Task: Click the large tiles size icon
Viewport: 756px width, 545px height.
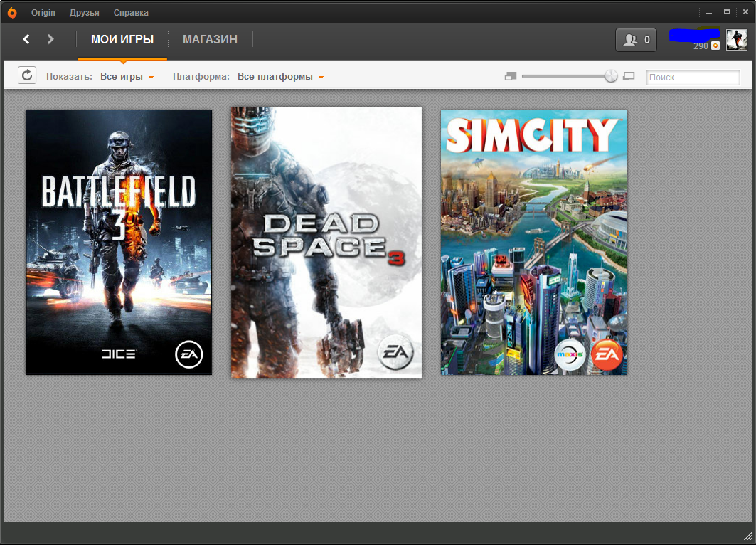Action: coord(629,77)
